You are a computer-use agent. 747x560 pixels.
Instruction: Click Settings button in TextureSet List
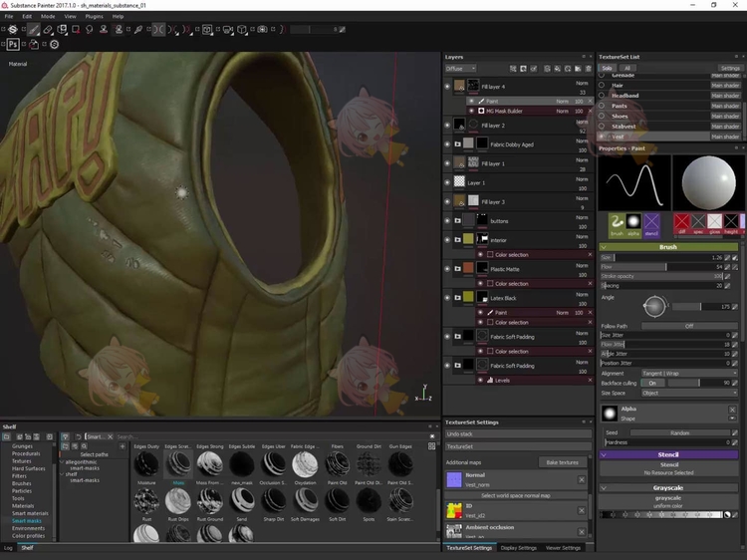730,68
